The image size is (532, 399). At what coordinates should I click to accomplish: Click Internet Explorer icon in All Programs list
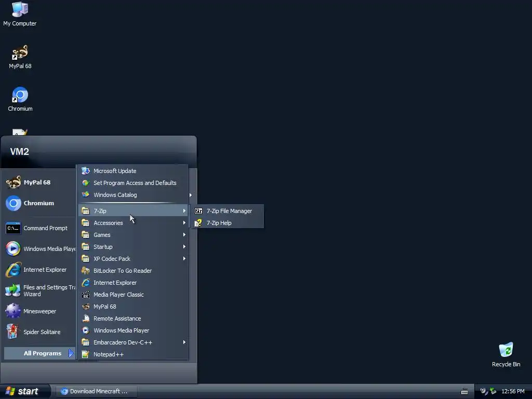tap(86, 283)
